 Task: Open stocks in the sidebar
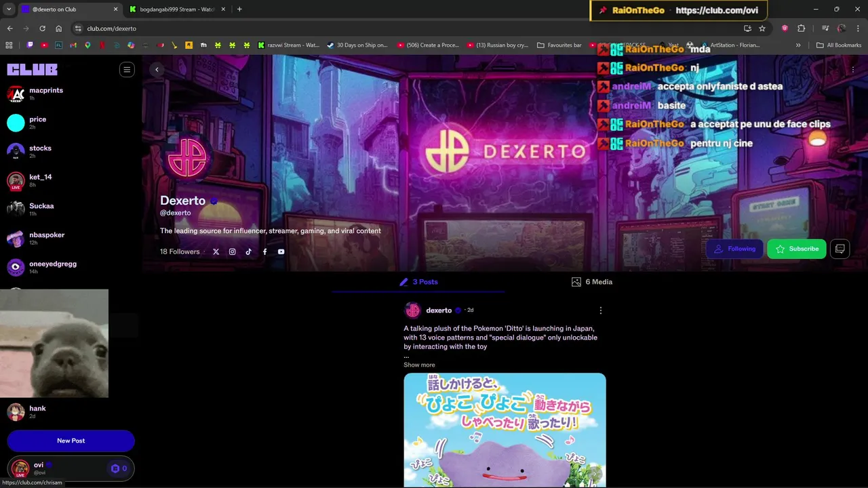(71, 151)
